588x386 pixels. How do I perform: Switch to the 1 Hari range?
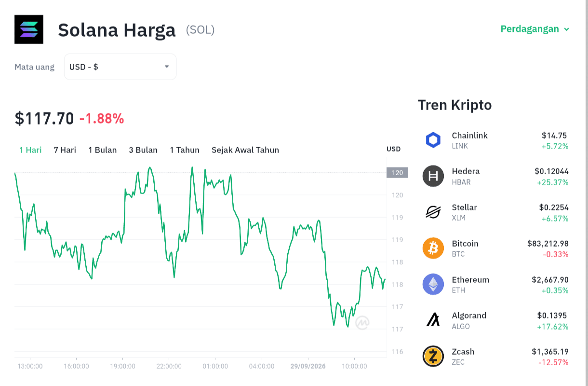30,150
